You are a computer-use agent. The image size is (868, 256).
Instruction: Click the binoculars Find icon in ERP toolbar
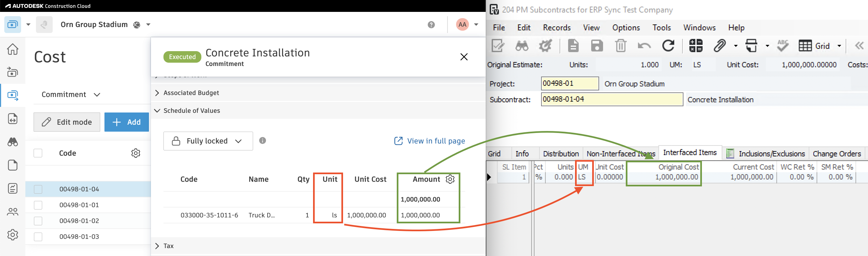(x=522, y=46)
